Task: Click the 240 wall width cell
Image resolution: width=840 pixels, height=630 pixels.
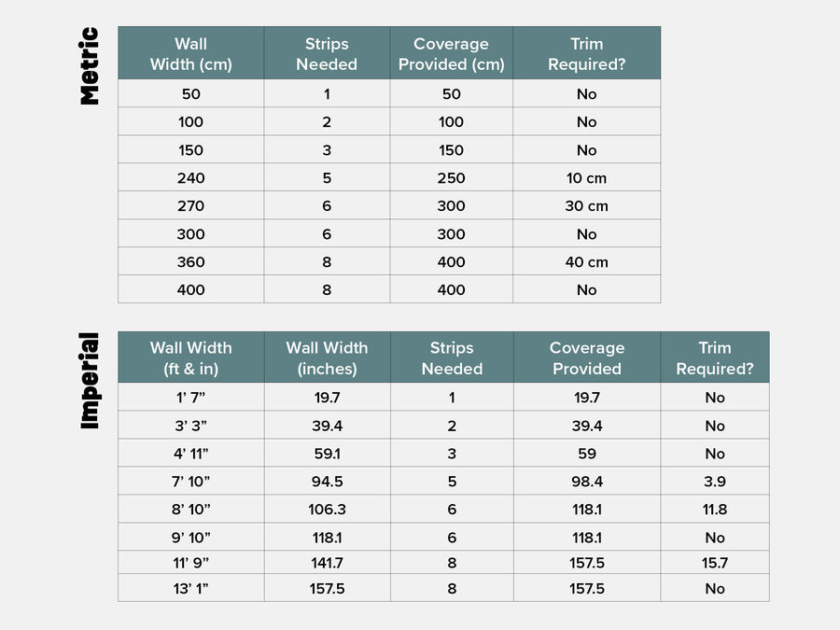Action: pyautogui.click(x=190, y=178)
